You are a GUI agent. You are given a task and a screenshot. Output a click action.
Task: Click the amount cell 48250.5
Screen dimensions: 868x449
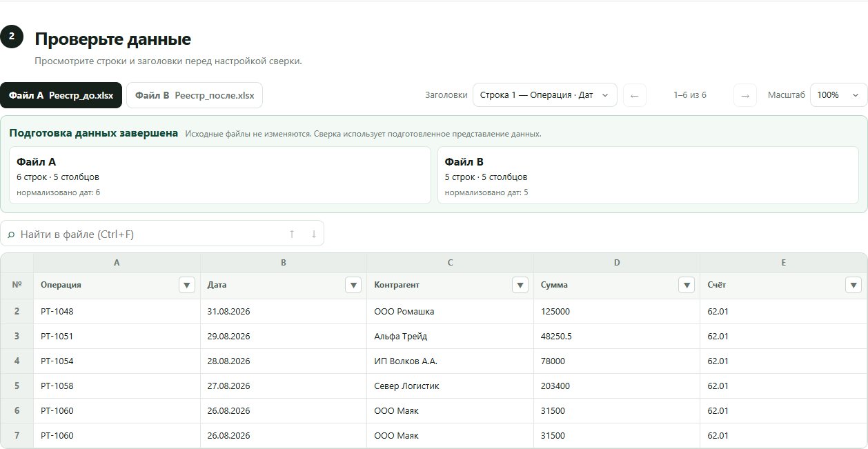[617, 336]
